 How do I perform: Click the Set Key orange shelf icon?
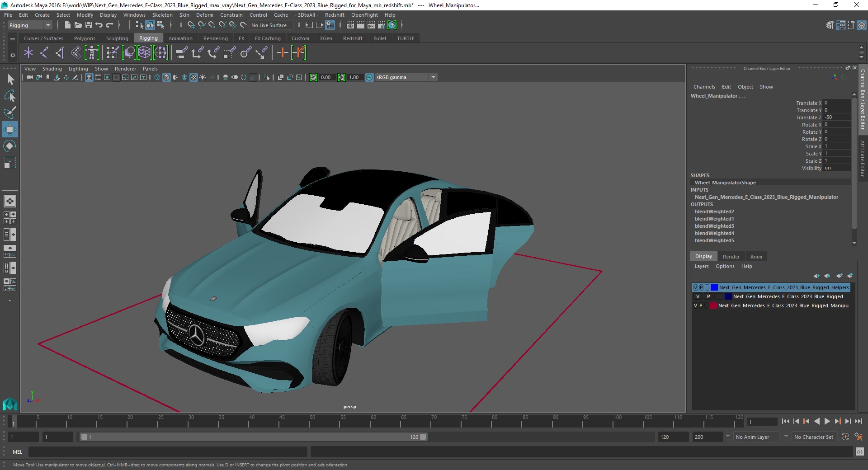click(282, 53)
